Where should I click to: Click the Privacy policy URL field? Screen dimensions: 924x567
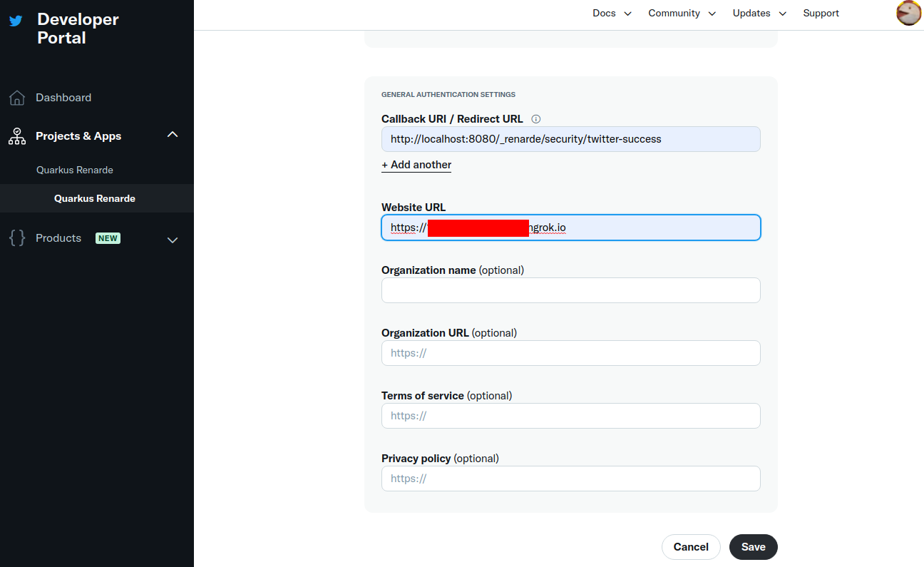(570, 479)
